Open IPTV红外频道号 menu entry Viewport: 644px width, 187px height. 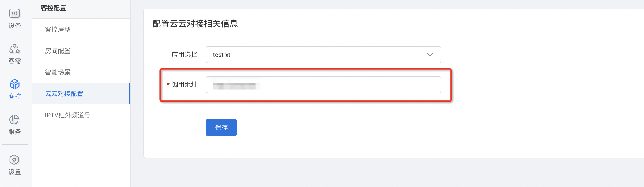(68, 115)
